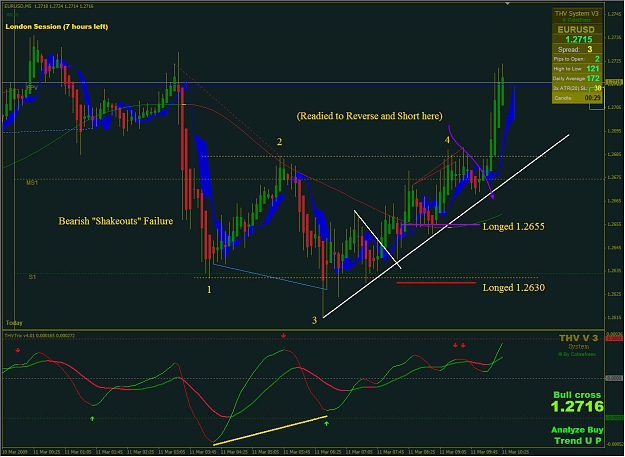Click the THV System V3 panel header
Screen dimensions: 625x457
[576, 14]
